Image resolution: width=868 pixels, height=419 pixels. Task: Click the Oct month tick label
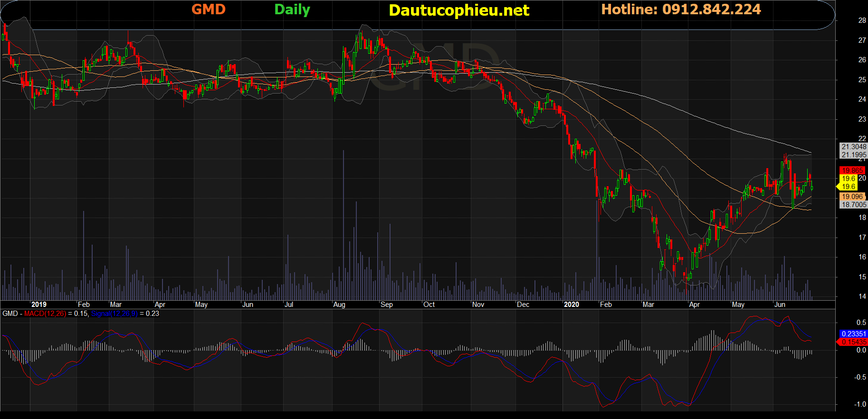pyautogui.click(x=429, y=305)
